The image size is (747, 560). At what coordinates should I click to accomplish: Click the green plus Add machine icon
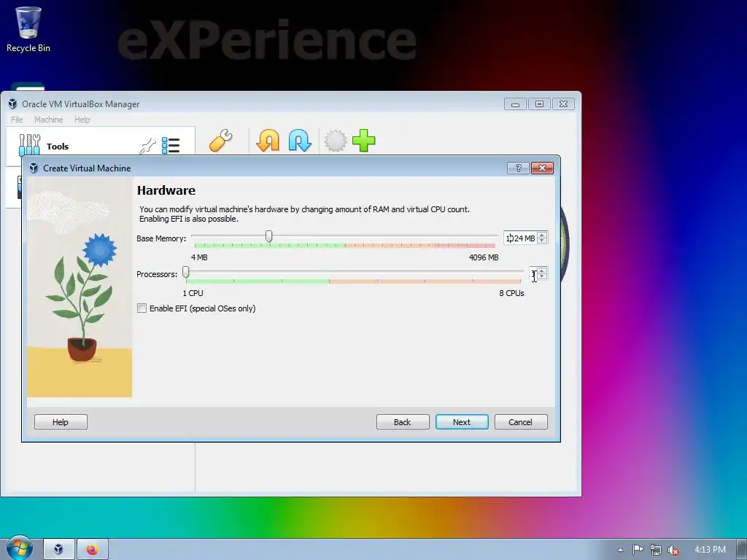(364, 141)
